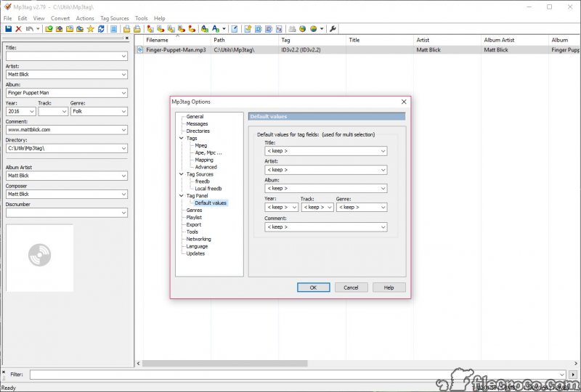Image resolution: width=581 pixels, height=392 pixels.
Task: Open the Undo history dropdown arrow
Action: coord(38,29)
